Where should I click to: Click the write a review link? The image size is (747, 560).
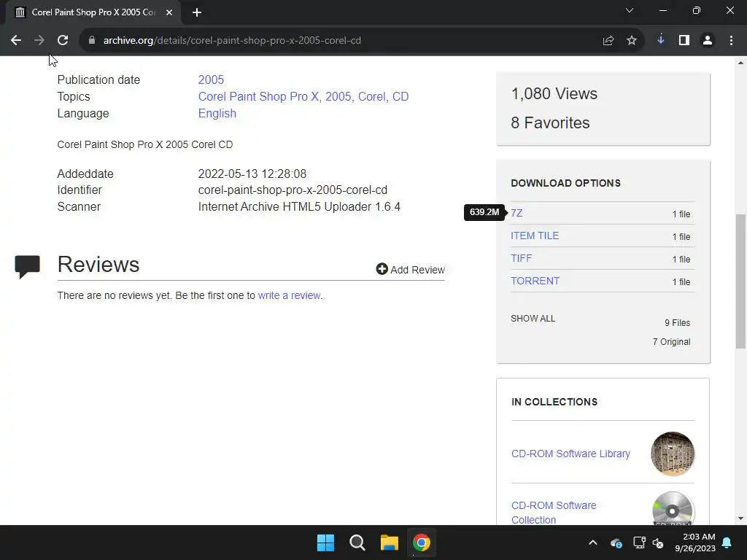(289, 295)
